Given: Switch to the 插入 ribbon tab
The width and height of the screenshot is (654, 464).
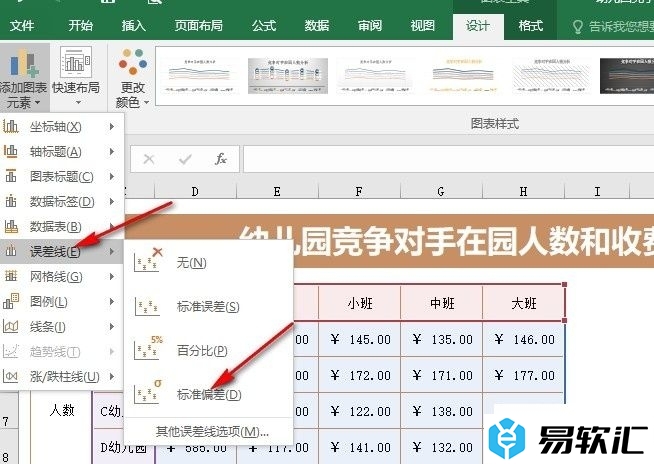Looking at the screenshot, I should point(133,25).
